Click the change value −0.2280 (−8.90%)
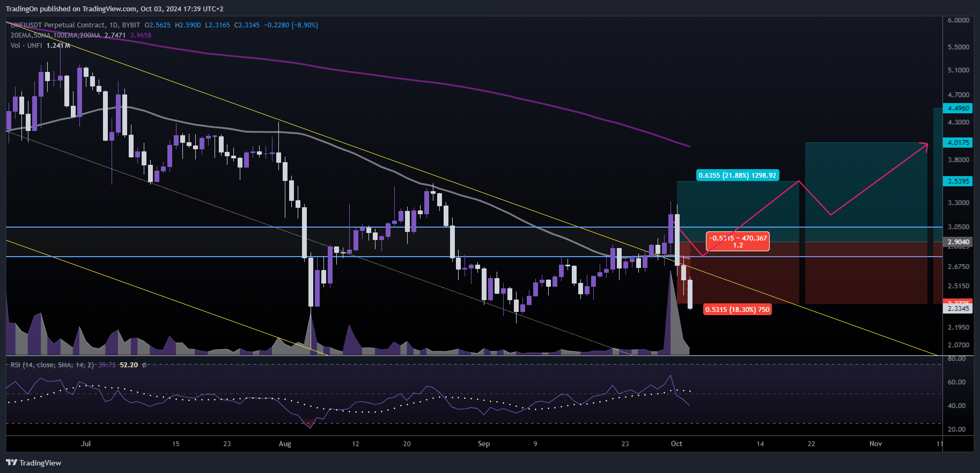 click(291, 25)
